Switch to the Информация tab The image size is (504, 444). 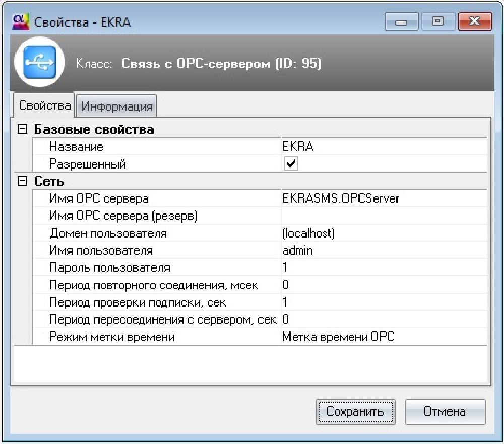(x=117, y=106)
